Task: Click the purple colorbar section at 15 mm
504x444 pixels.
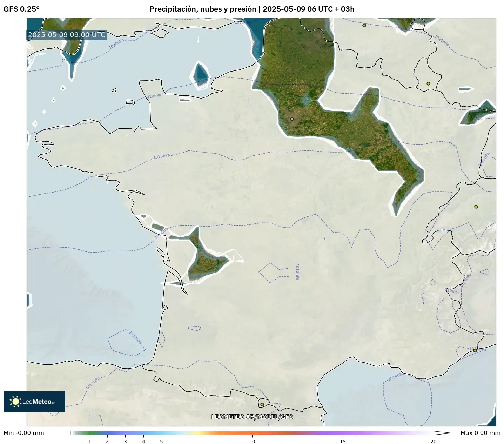Action: click(343, 433)
